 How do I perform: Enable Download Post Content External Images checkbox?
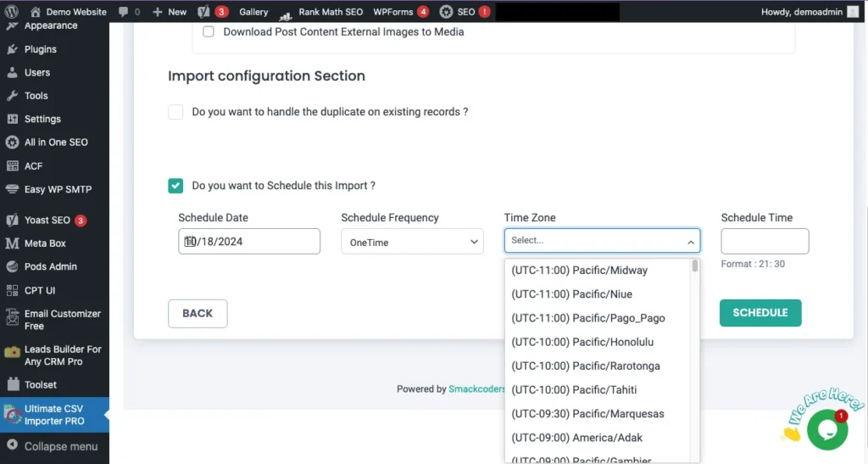coord(209,32)
